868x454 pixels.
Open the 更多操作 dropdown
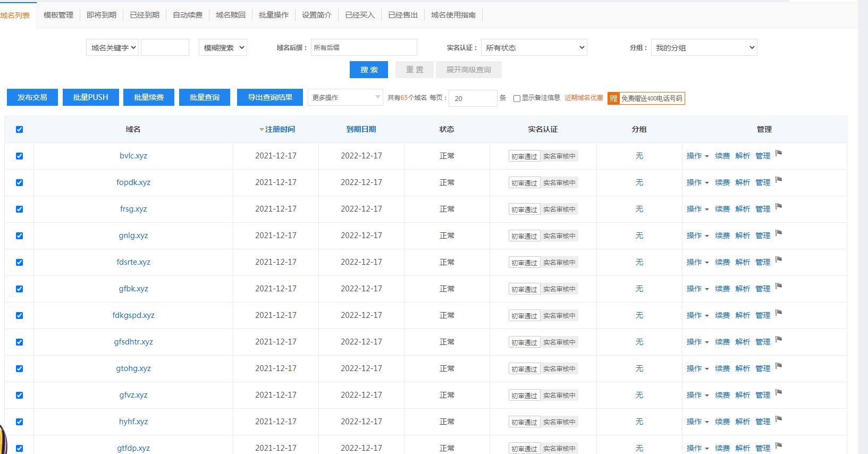345,98
